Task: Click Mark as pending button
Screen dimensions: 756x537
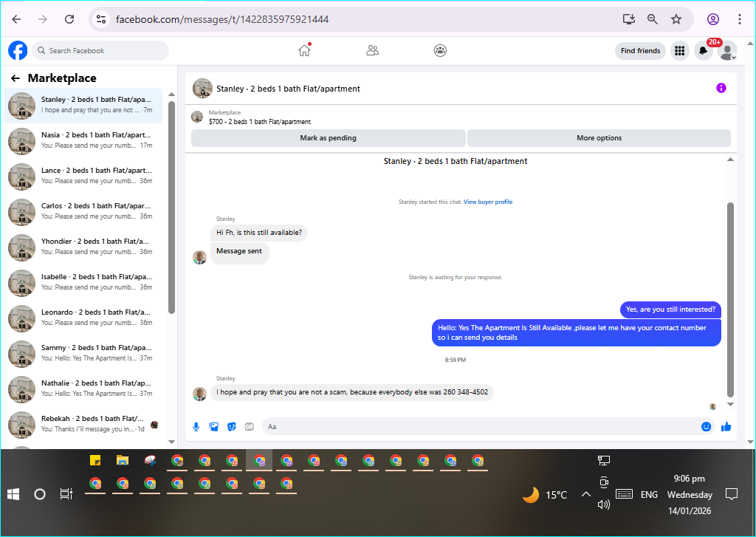Action: 329,138
